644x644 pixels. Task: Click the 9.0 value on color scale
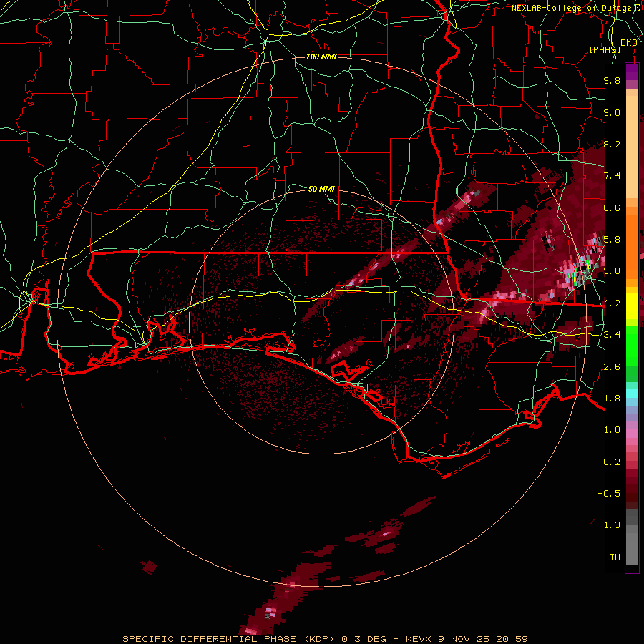click(x=612, y=112)
